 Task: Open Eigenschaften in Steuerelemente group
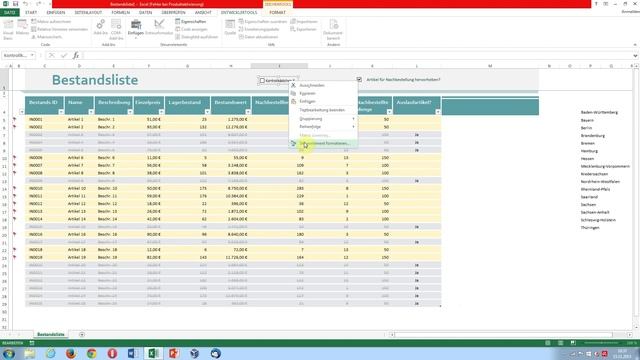pos(191,21)
